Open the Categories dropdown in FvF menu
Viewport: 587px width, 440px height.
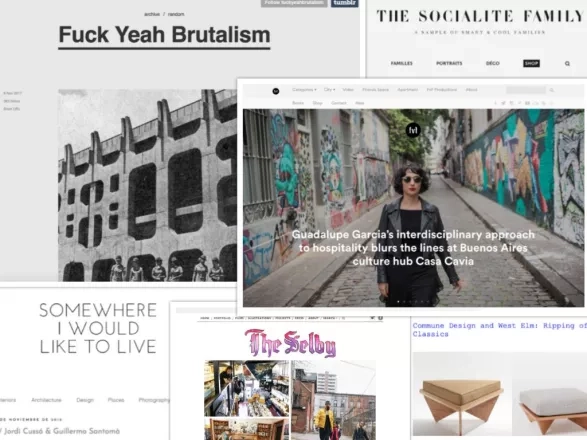pyautogui.click(x=304, y=90)
